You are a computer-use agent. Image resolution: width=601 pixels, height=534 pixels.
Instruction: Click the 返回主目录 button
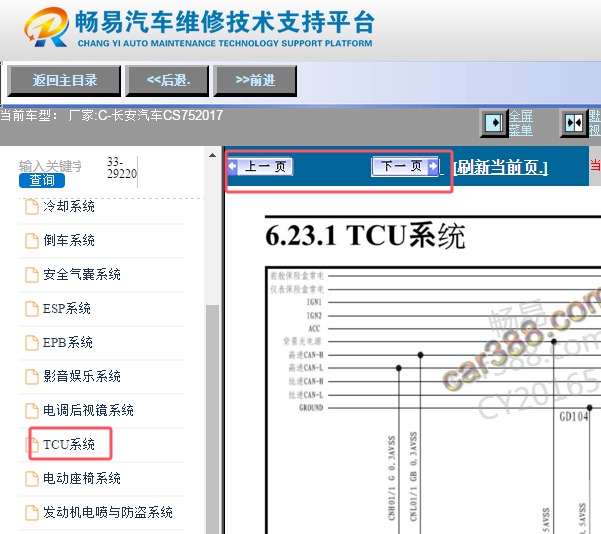(x=64, y=81)
